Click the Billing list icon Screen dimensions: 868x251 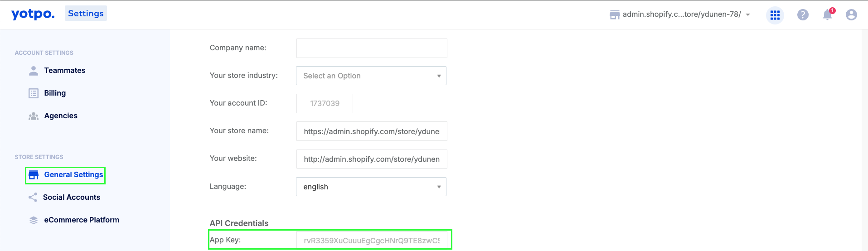pyautogui.click(x=34, y=93)
